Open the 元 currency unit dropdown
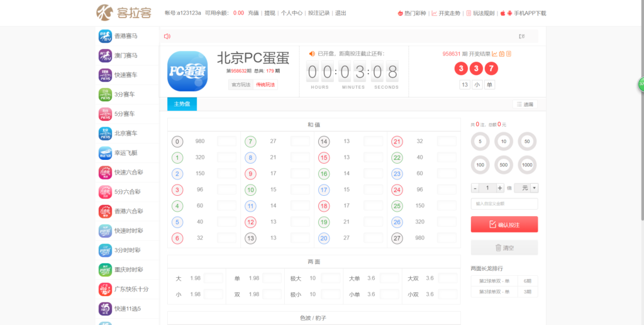Viewport: 644px width, 325px height. [x=526, y=188]
